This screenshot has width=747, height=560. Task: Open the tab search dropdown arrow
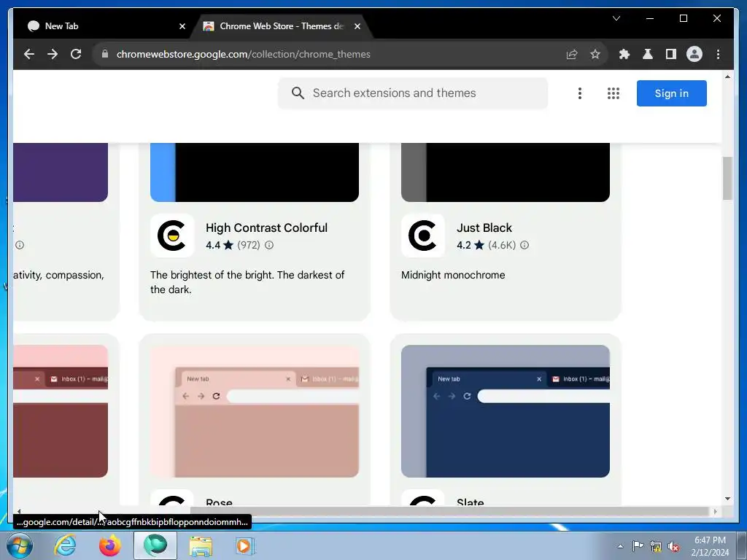pos(616,18)
